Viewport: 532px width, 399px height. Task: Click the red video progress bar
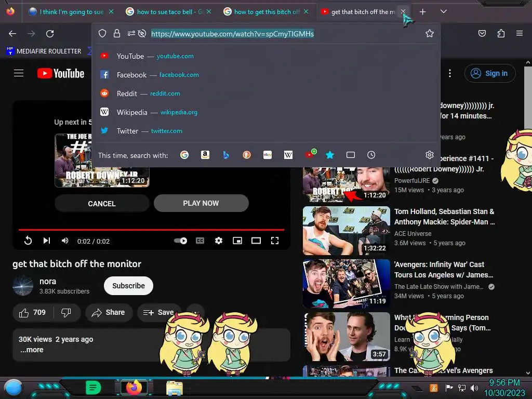tap(151, 230)
